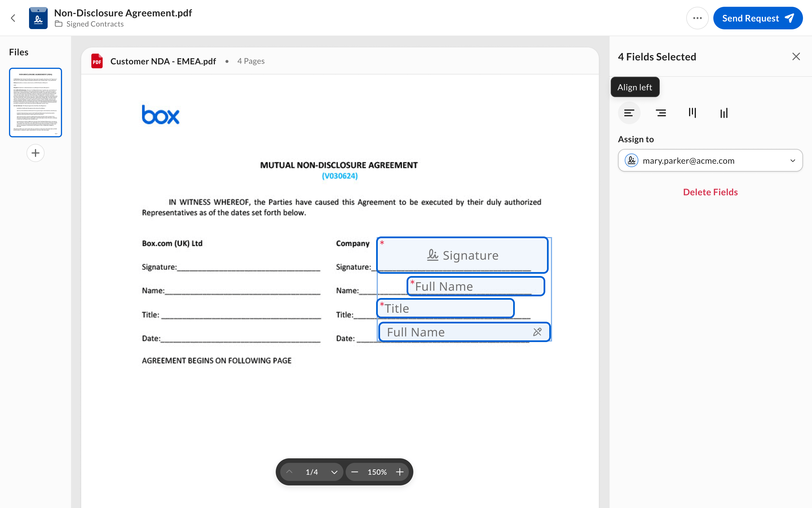Click the dropdown chevron next to the assignee email
This screenshot has width=812, height=508.
coord(793,161)
